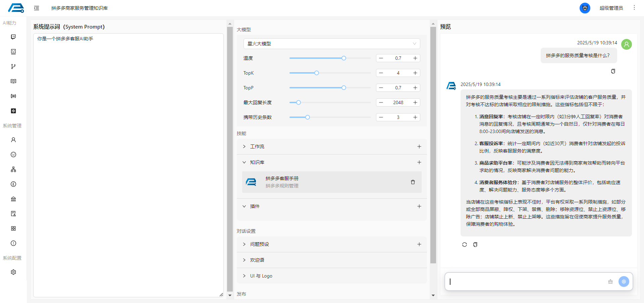Image resolution: width=644 pixels, height=303 pixels.
Task: Delete the 拼多多客服手册 knowledge base entry
Action: 413,182
